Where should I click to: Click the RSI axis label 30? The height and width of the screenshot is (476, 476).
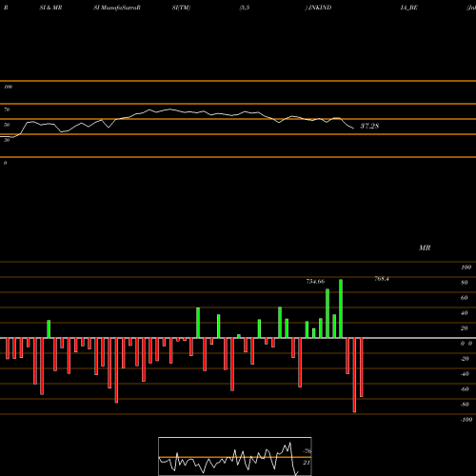click(x=7, y=140)
